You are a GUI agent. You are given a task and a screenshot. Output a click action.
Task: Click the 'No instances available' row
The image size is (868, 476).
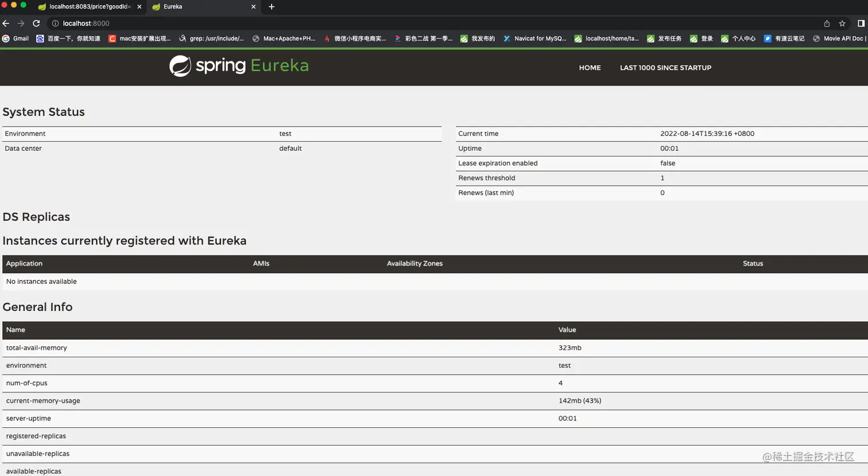pos(435,282)
